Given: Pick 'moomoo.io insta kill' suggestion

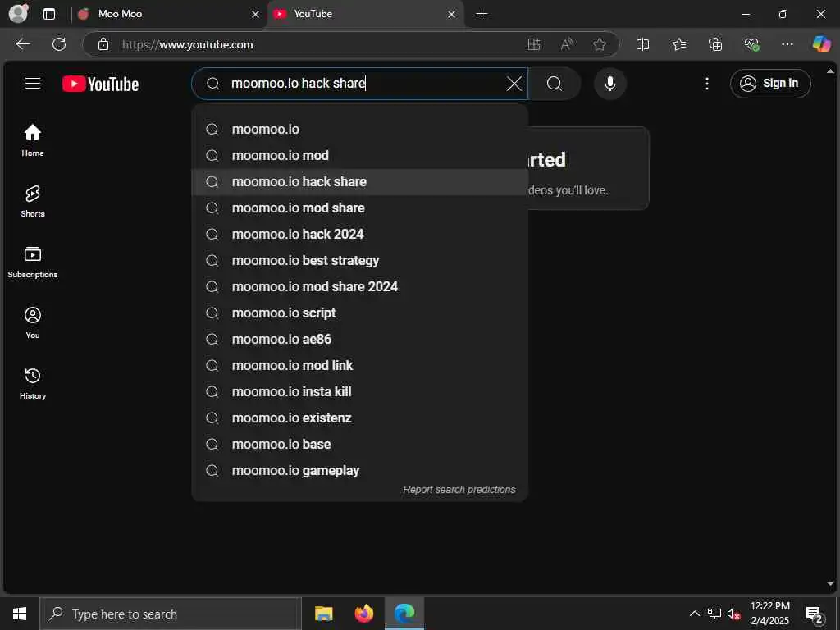Looking at the screenshot, I should tap(359, 391).
